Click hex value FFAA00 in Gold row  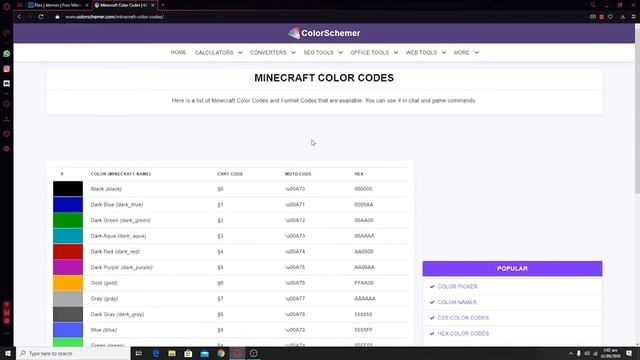pyautogui.click(x=364, y=283)
